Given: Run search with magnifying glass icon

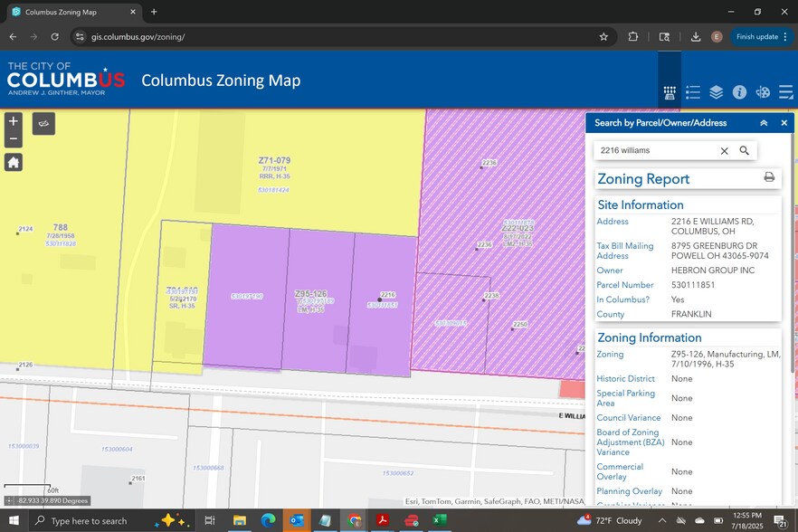Looking at the screenshot, I should [x=745, y=151].
